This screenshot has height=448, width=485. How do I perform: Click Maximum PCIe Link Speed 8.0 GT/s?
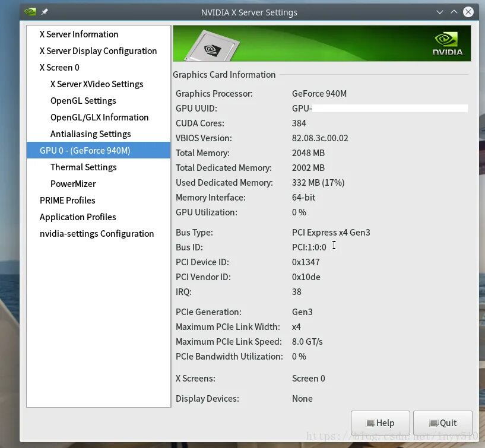[307, 341]
